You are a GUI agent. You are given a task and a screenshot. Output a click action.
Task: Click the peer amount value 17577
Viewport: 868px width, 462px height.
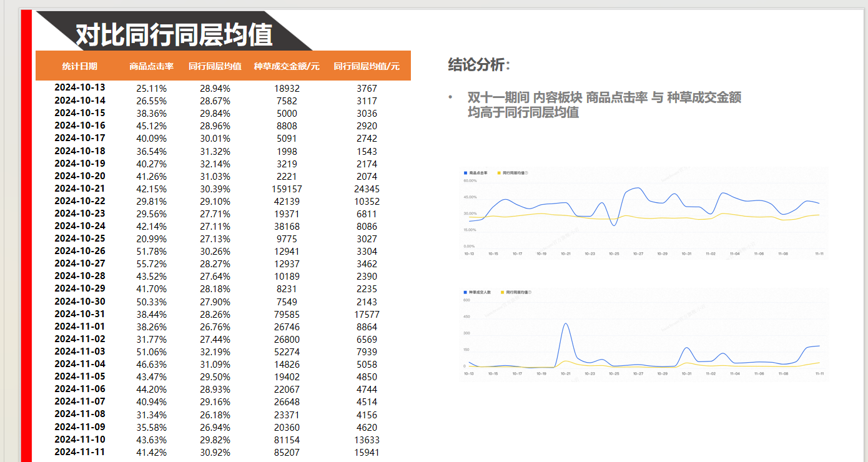pyautogui.click(x=367, y=315)
